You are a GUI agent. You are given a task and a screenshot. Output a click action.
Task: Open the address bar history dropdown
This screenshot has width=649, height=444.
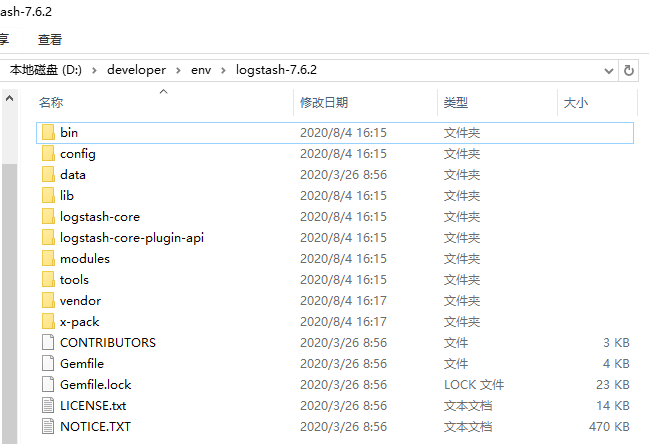(x=608, y=70)
